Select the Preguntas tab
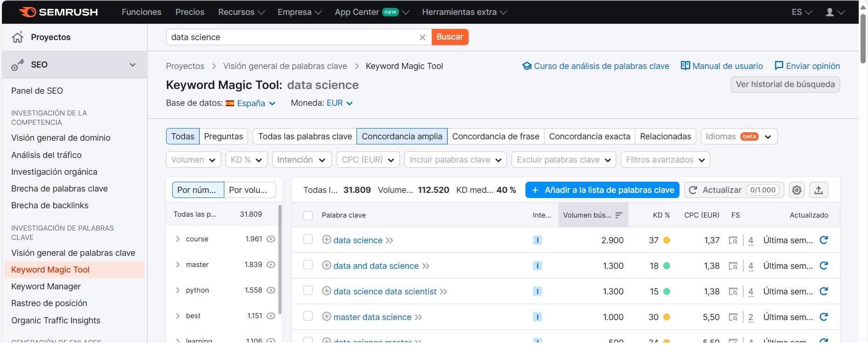Image resolution: width=868 pixels, height=355 pixels. coord(223,137)
